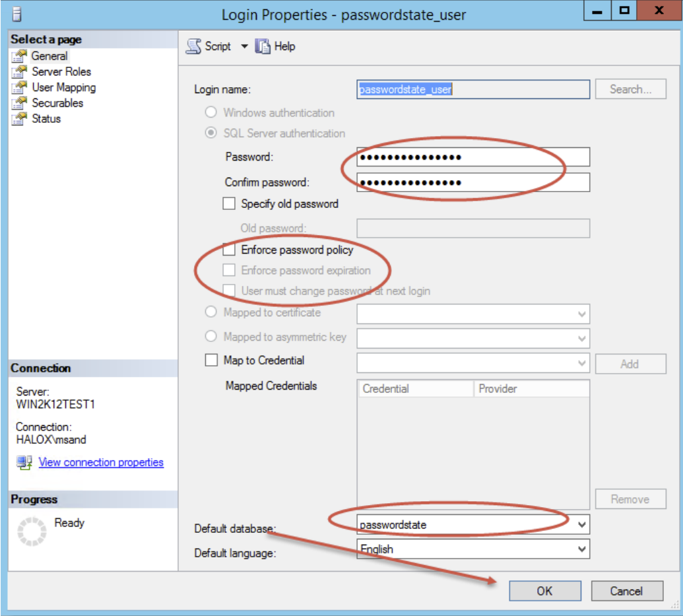
Task: Toggle Enforce password policy checkbox
Action: (229, 250)
